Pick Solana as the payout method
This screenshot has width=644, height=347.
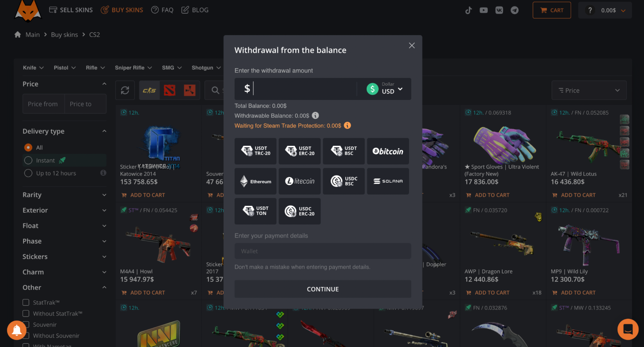[x=388, y=181]
